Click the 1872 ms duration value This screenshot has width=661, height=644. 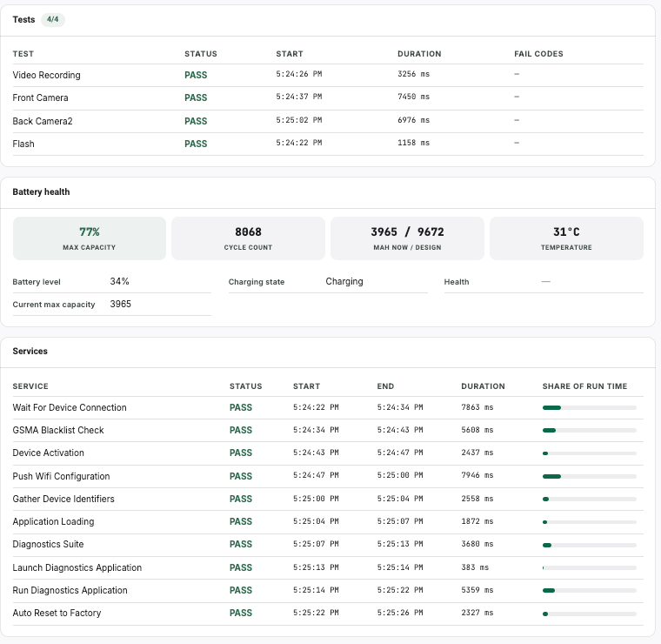477,521
